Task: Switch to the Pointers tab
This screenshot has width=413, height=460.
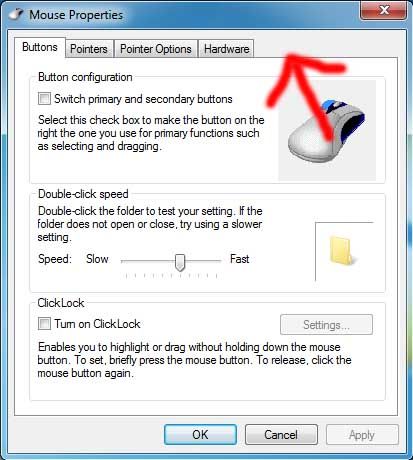Action: pyautogui.click(x=89, y=49)
